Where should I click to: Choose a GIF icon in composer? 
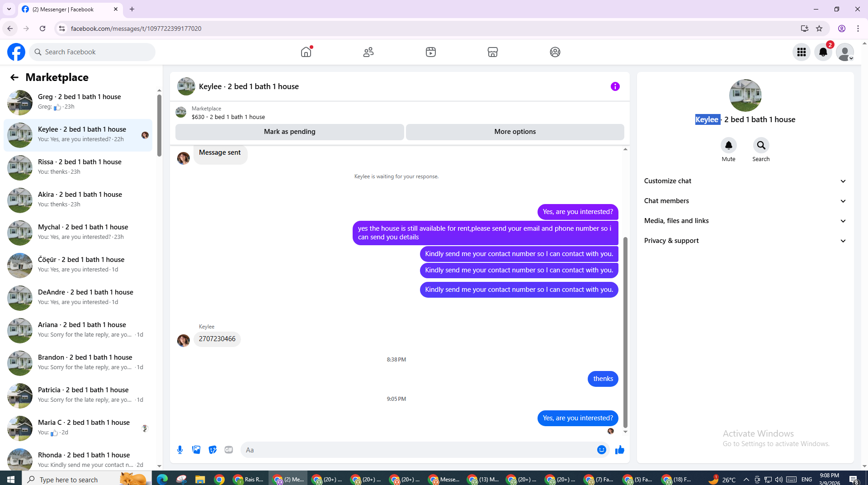pos(229,450)
